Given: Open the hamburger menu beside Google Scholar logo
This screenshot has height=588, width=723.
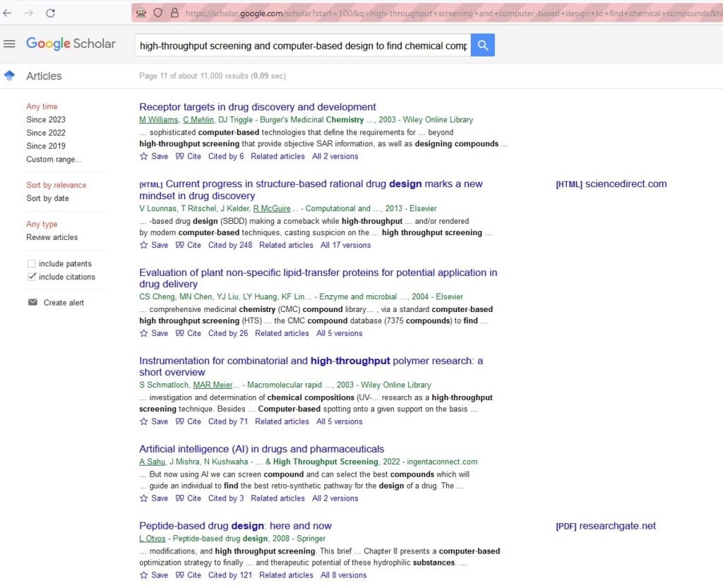Looking at the screenshot, I should tap(9, 44).
